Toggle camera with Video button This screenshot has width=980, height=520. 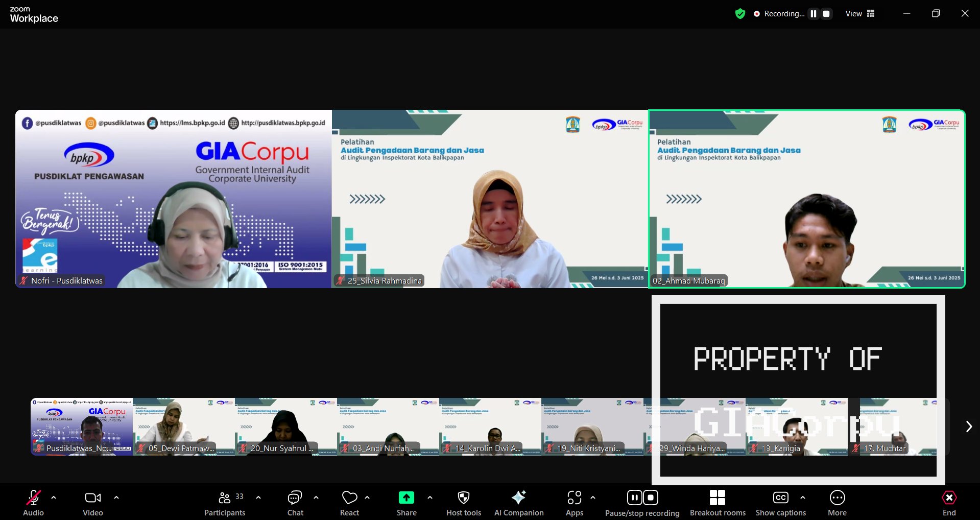point(93,503)
